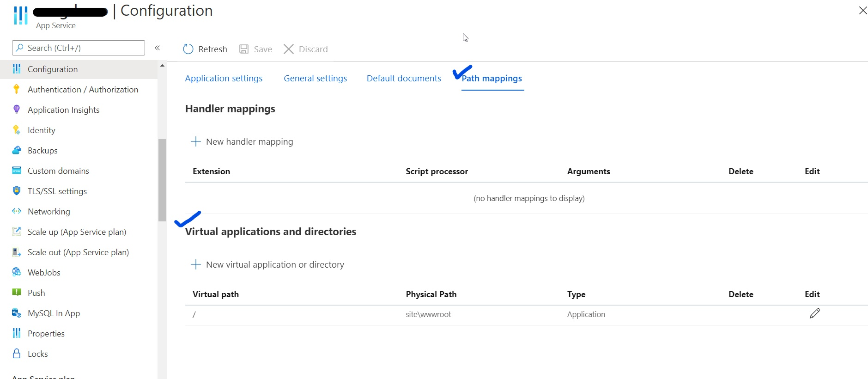Select Backups in the sidebar
The width and height of the screenshot is (868, 379).
coord(42,150)
